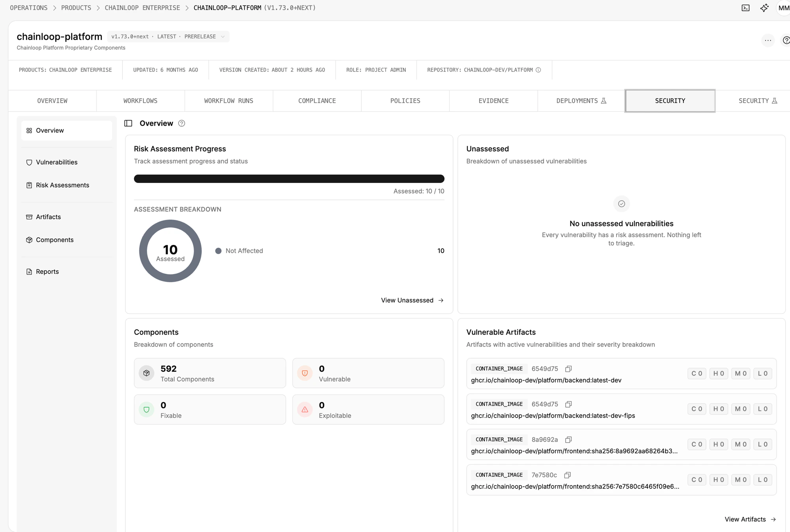The width and height of the screenshot is (790, 532).
Task: Switch to the Overview top tab
Action: pos(52,101)
